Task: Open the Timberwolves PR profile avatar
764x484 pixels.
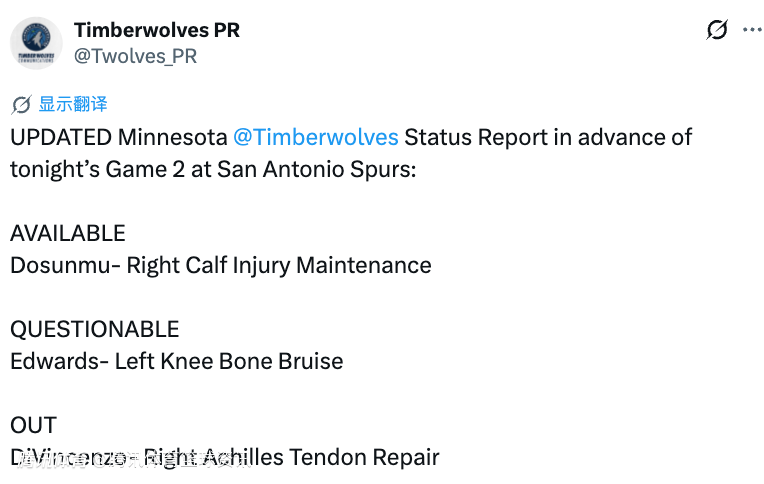Action: click(x=36, y=43)
